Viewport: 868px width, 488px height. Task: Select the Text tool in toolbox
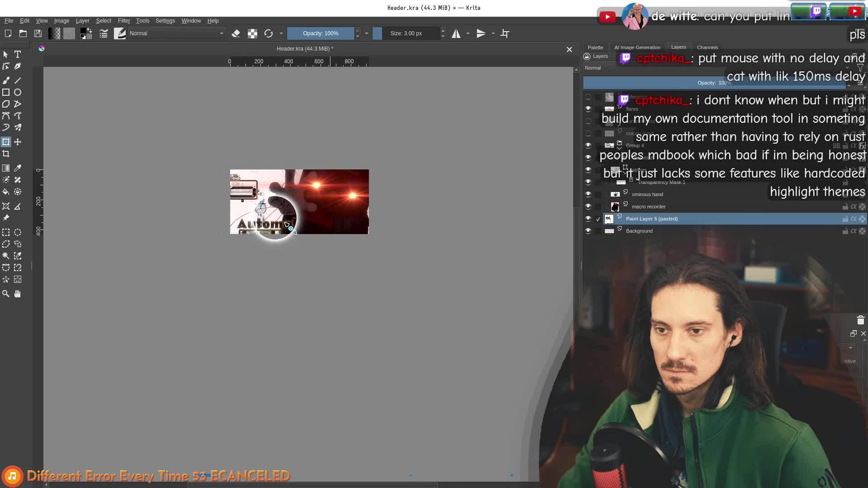tap(18, 54)
